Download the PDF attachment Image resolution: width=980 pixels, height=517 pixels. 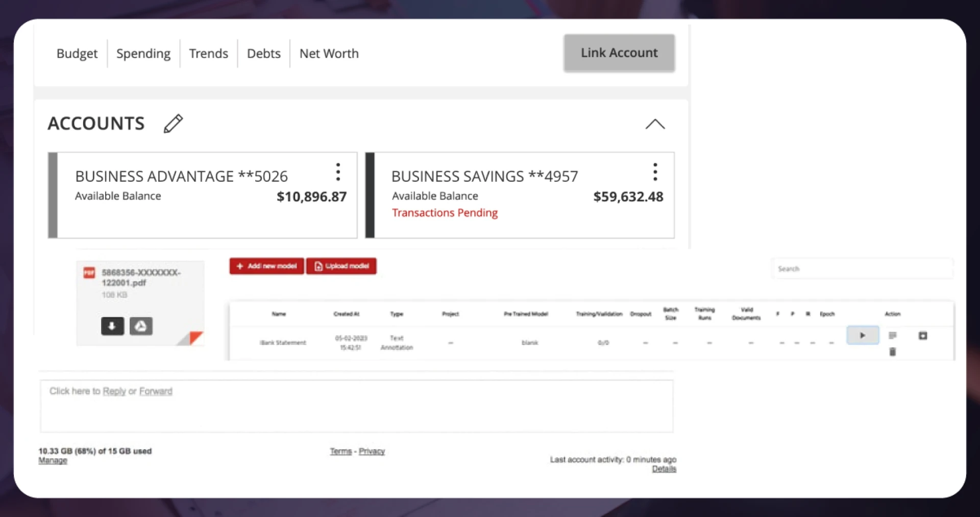(112, 326)
